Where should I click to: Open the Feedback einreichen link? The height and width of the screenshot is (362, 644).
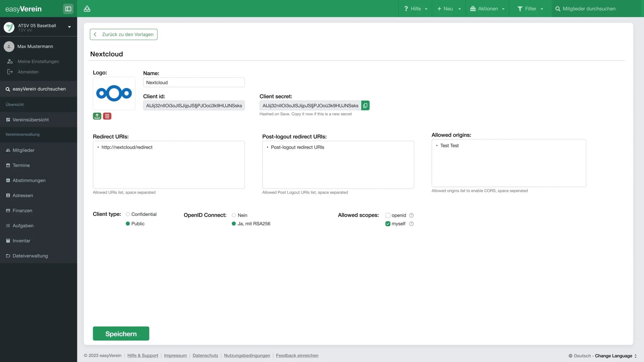[297, 356]
